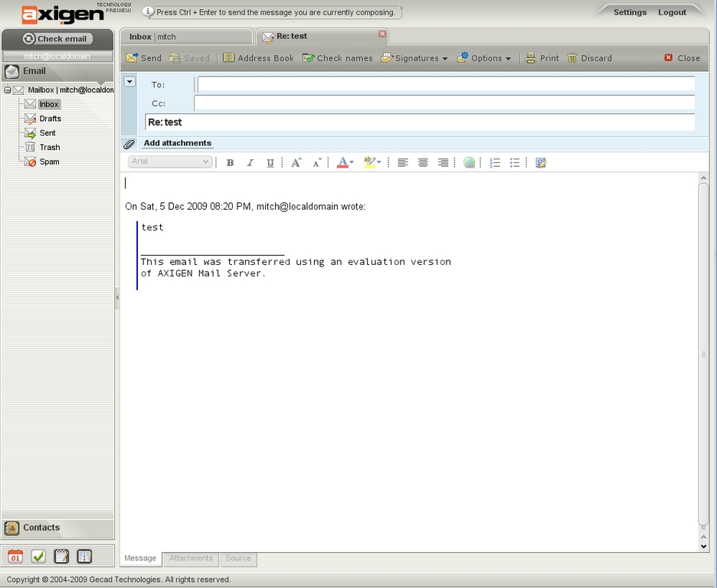Screen dimensions: 717x588
Task: Open the calendar icon in sidebar
Action: [15, 557]
